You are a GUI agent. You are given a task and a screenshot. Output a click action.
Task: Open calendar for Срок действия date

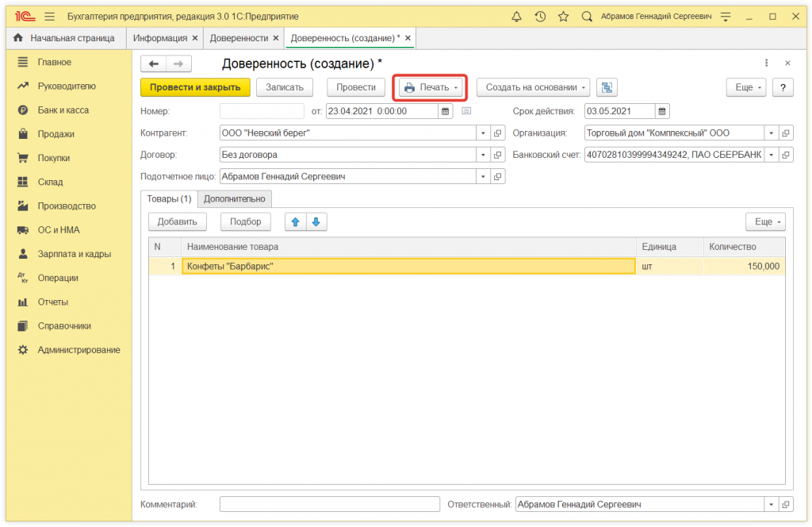663,111
